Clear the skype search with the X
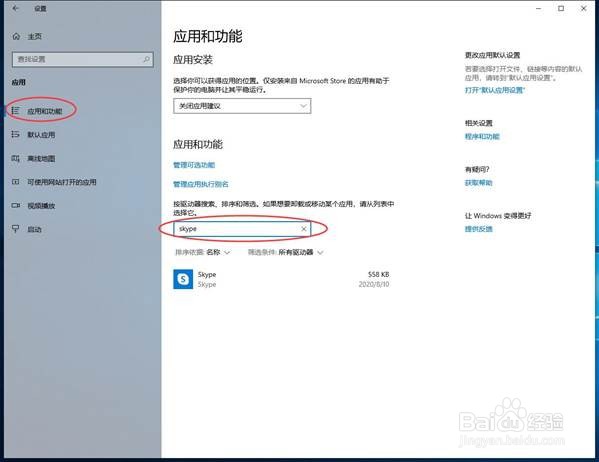Image resolution: width=599 pixels, height=462 pixels. pyautogui.click(x=304, y=229)
